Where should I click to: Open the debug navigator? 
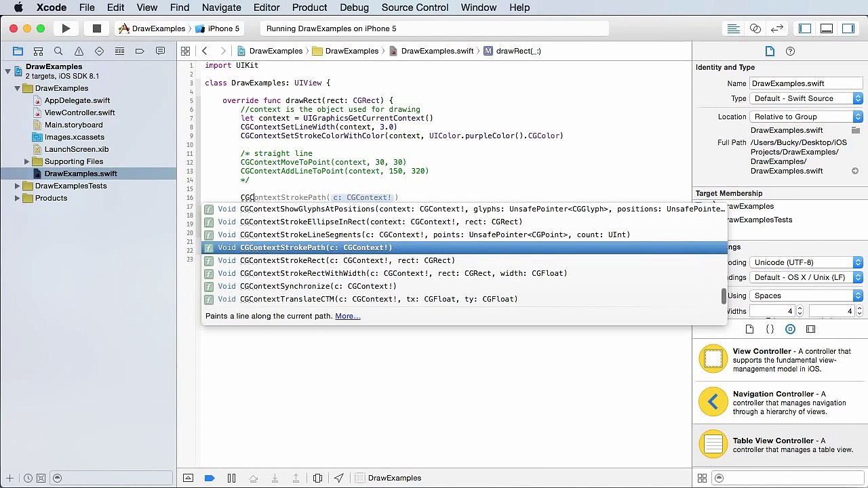119,51
